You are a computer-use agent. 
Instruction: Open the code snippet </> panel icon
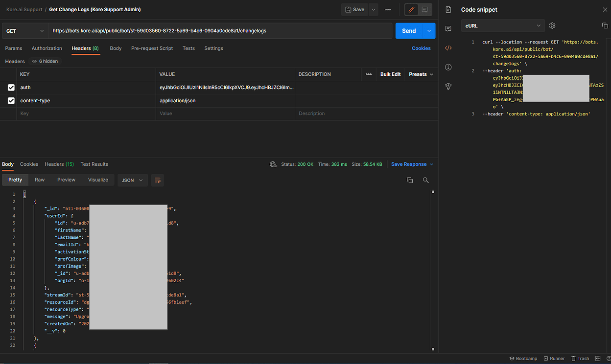[x=448, y=48]
